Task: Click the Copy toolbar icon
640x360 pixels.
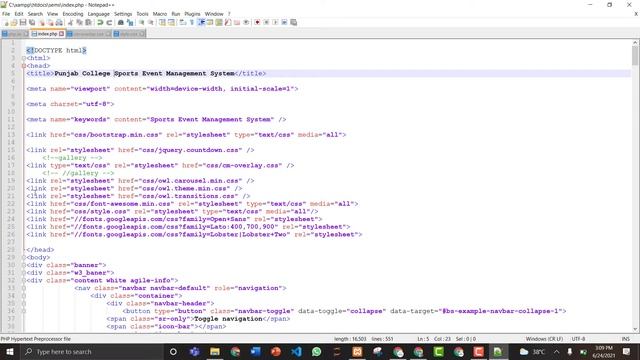Action: pos(79,22)
